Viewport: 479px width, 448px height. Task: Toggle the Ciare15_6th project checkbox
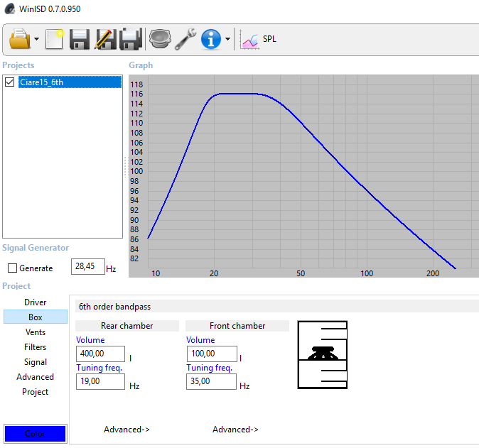click(x=9, y=82)
